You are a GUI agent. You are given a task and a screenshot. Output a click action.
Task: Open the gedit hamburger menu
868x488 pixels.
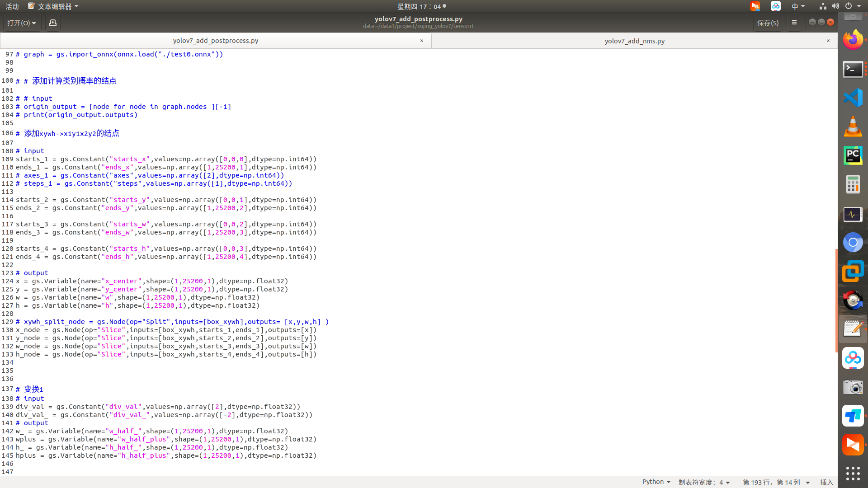(794, 23)
